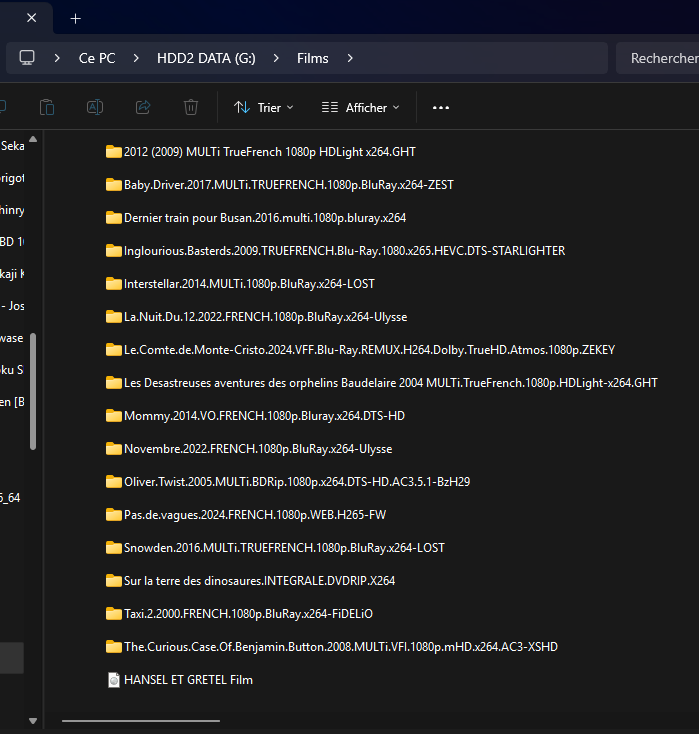Image resolution: width=699 pixels, height=734 pixels.
Task: Click folder icon of Les Desastreuses aventures
Action: pos(113,382)
